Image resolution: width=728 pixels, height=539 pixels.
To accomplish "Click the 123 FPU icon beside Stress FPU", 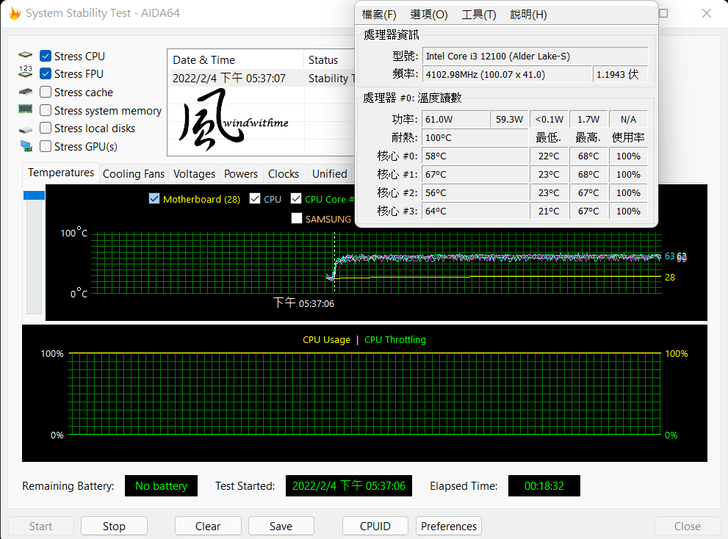I will (25, 74).
